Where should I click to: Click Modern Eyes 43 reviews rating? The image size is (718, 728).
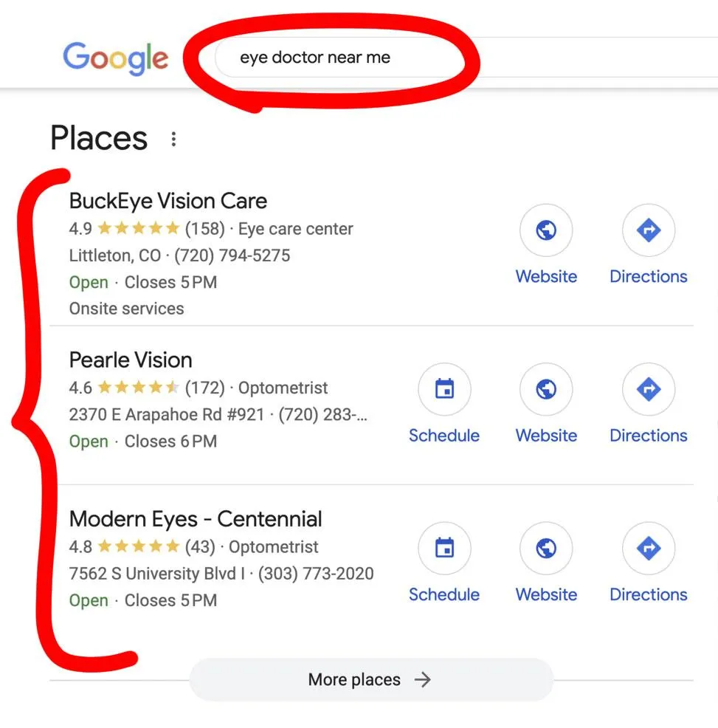[200, 547]
